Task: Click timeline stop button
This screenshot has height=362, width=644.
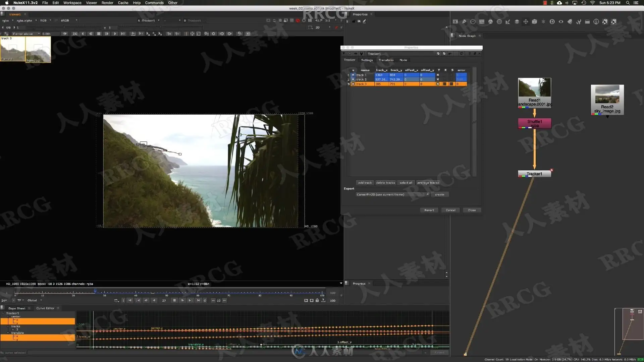Action: [x=174, y=300]
